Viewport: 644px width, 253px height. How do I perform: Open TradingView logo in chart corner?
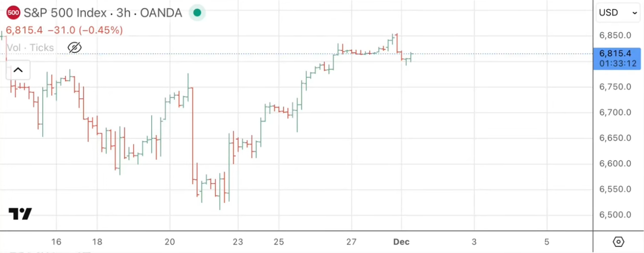tap(20, 214)
